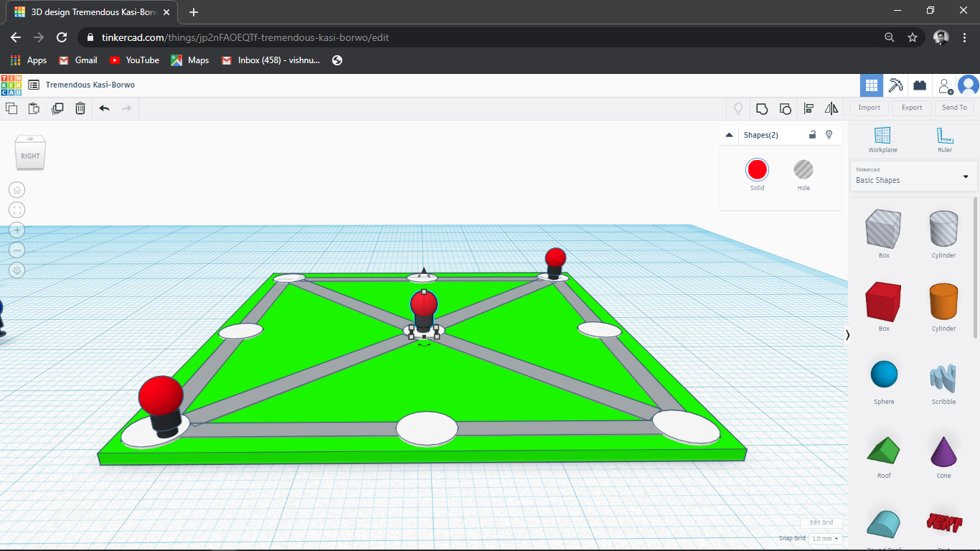Click the invite people icon
This screenshot has height=551, width=980.
(945, 85)
